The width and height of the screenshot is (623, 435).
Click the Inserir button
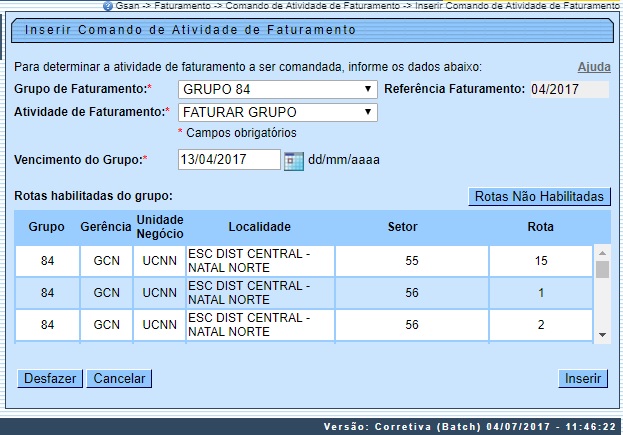tap(583, 379)
